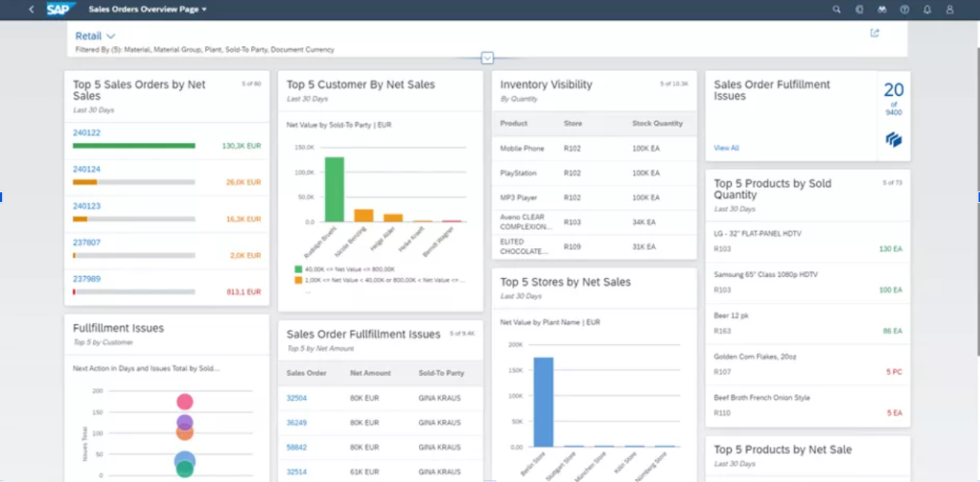Click the binoculars icon in header
The image size is (980, 482).
pos(882,10)
